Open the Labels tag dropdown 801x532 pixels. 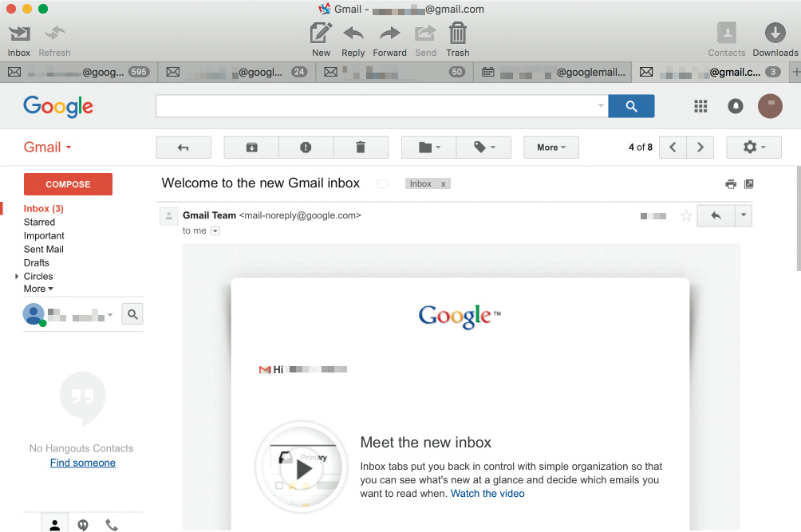pos(483,148)
